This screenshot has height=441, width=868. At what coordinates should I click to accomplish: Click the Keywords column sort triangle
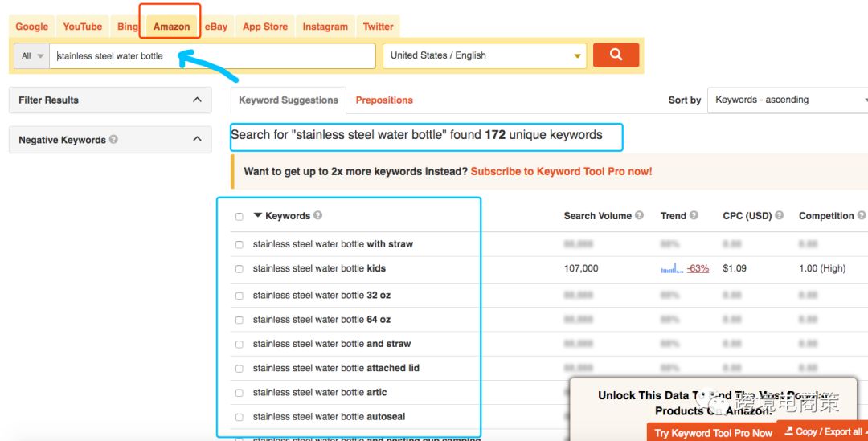point(258,215)
